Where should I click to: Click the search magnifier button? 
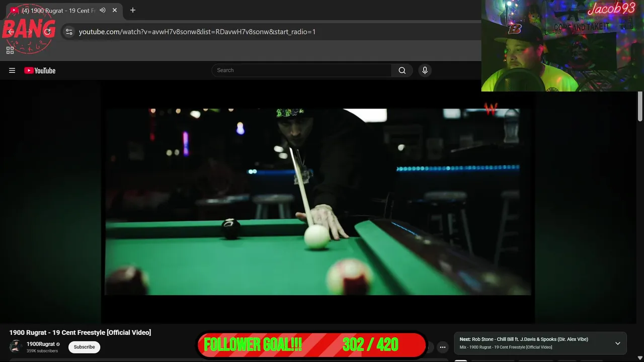tap(402, 70)
